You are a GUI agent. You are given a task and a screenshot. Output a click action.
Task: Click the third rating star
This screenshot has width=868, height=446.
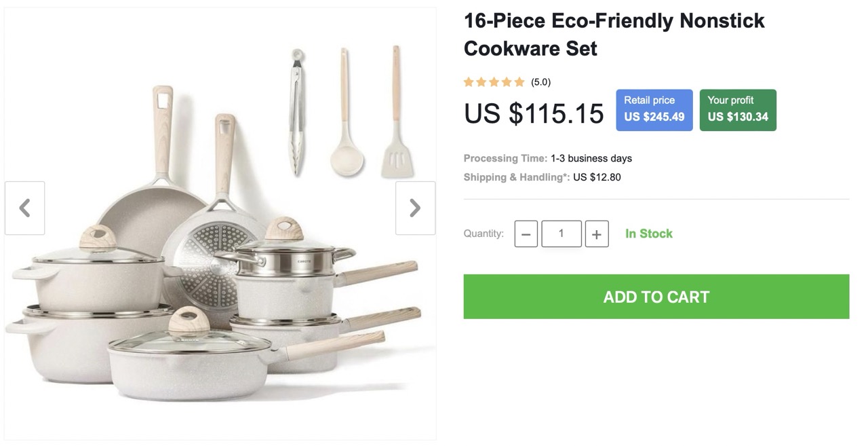494,82
